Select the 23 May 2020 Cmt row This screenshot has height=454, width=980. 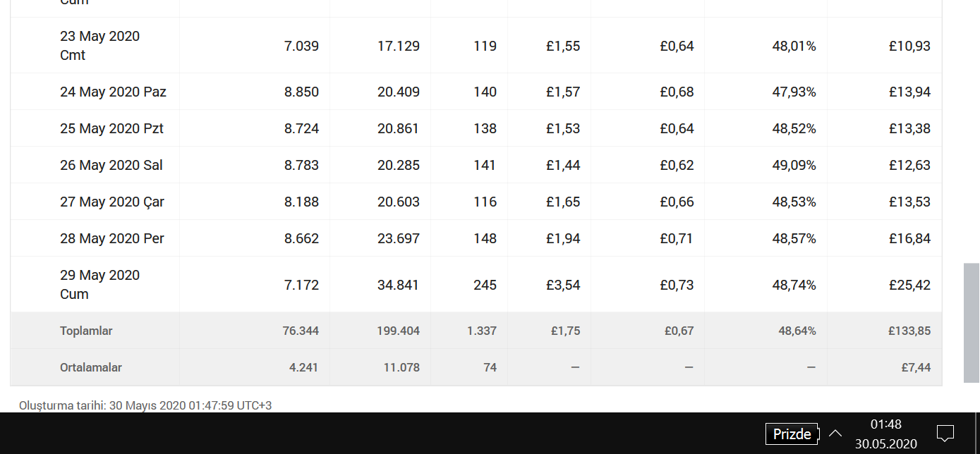click(476, 46)
